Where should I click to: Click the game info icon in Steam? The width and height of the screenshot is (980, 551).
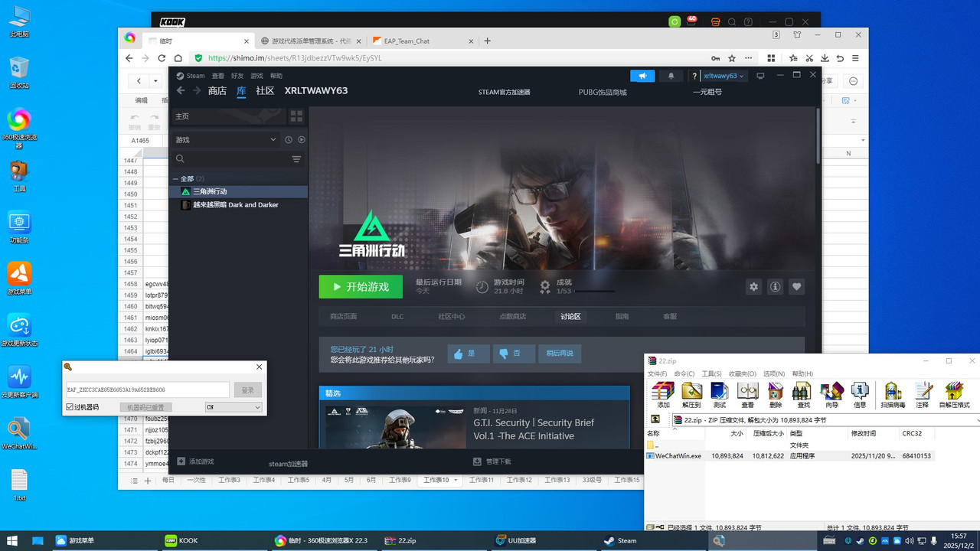(x=775, y=286)
